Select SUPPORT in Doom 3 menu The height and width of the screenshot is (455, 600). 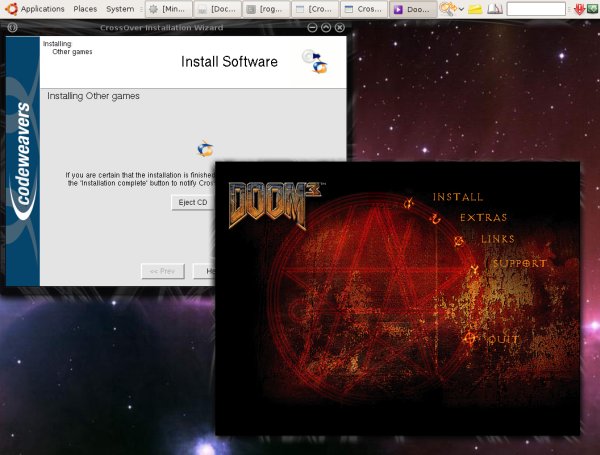pyautogui.click(x=519, y=264)
